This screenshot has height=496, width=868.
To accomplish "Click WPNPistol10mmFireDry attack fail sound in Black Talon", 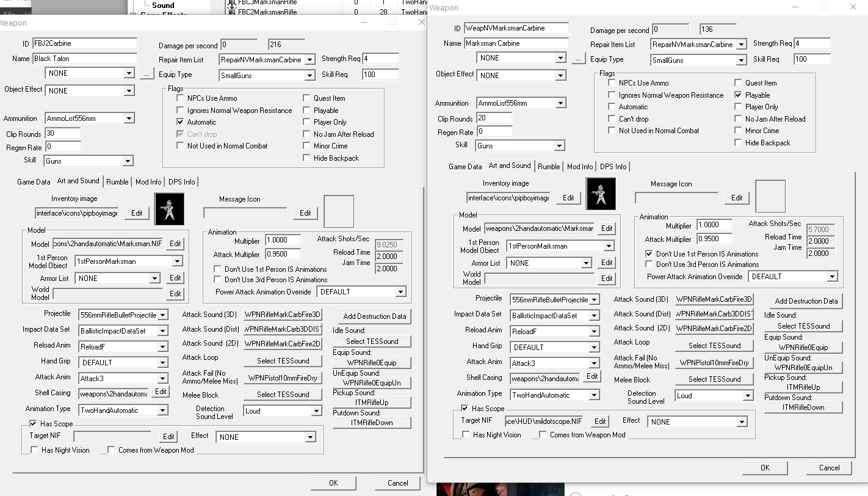I will 283,377.
